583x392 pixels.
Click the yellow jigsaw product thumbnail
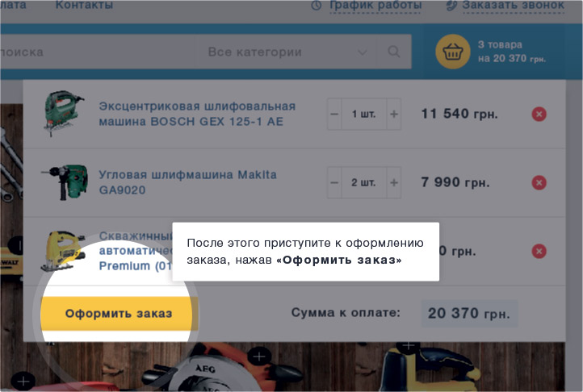point(63,251)
